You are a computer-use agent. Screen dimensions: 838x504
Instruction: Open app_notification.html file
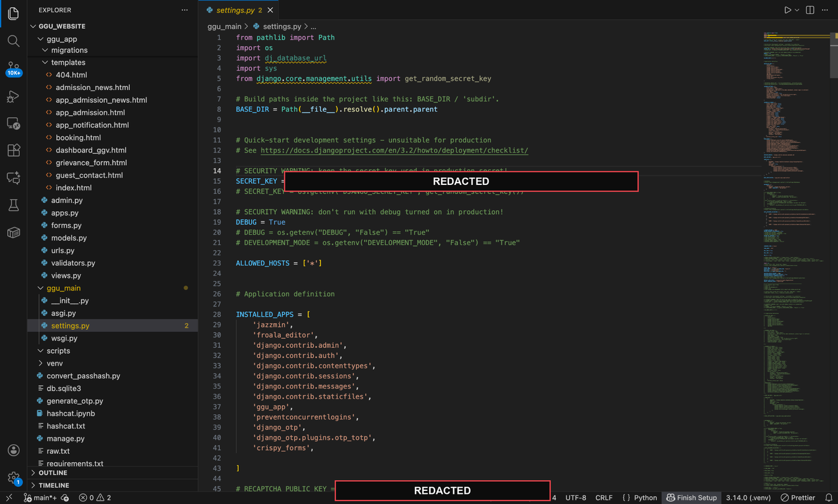92,125
